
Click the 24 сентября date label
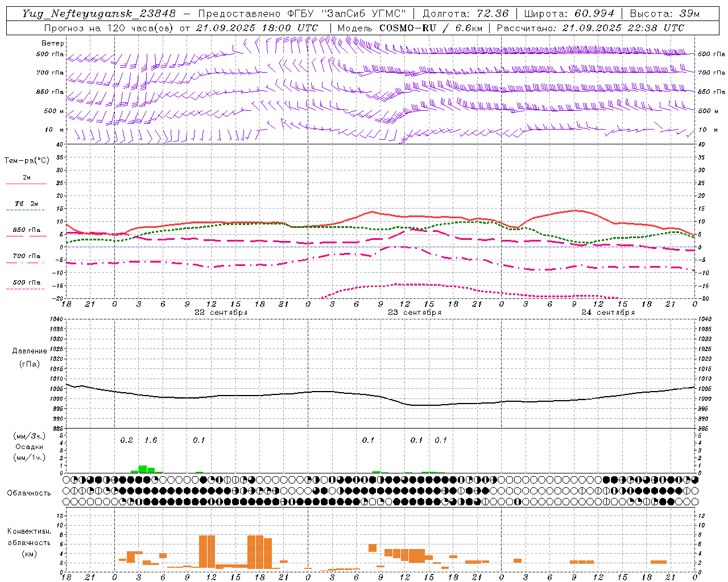607,313
